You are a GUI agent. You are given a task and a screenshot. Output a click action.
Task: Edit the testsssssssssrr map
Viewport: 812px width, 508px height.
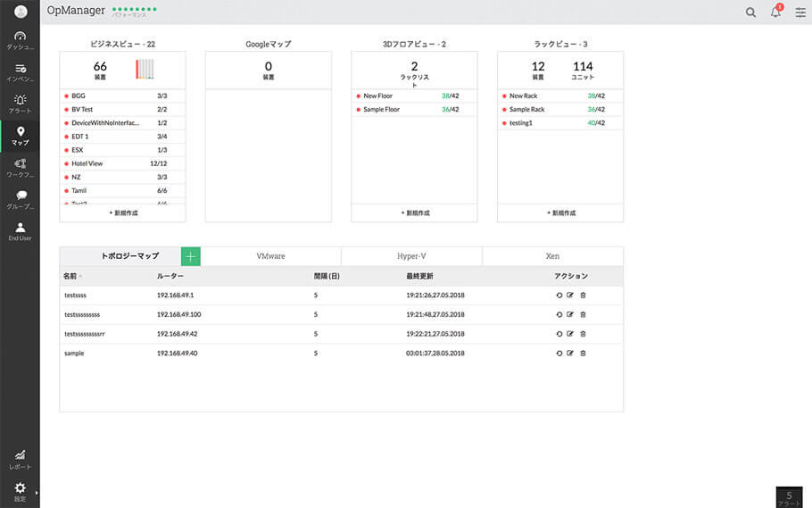point(570,334)
